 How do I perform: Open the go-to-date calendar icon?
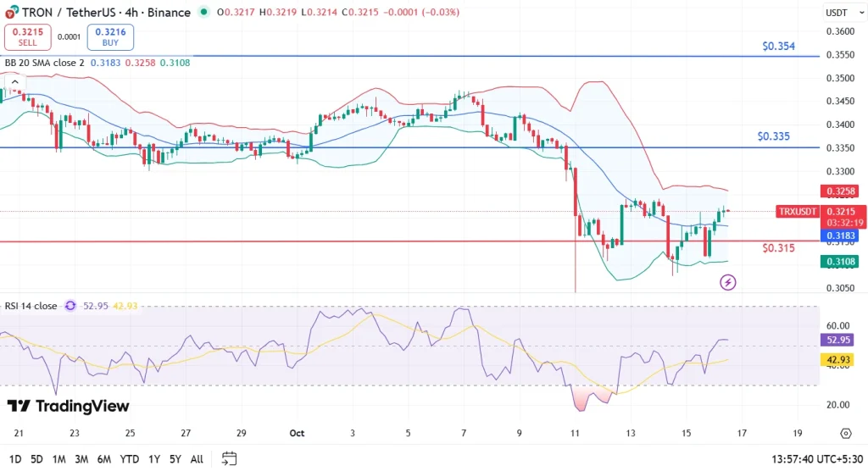tap(229, 458)
